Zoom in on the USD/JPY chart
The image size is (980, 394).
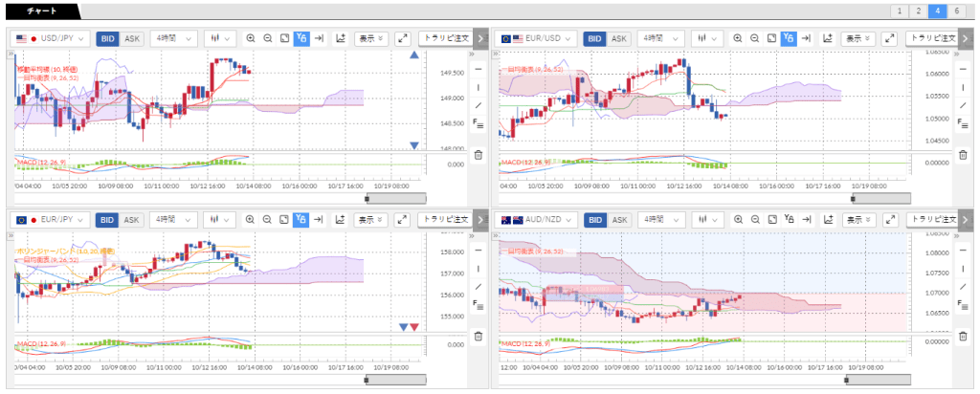(x=251, y=38)
